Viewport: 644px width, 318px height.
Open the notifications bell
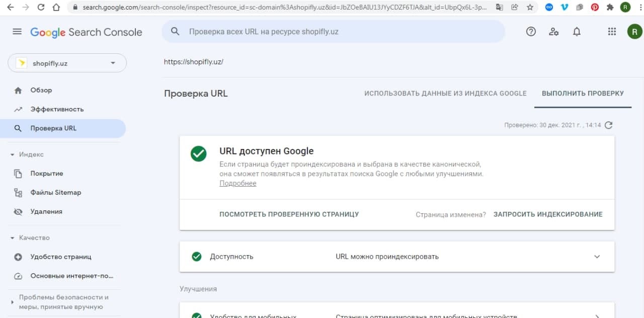pos(577,32)
